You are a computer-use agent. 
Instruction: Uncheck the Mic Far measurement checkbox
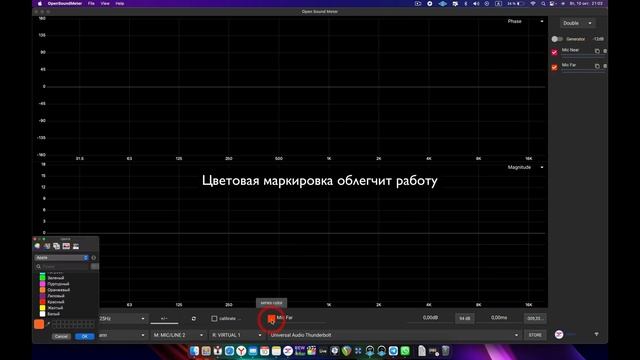click(554, 67)
